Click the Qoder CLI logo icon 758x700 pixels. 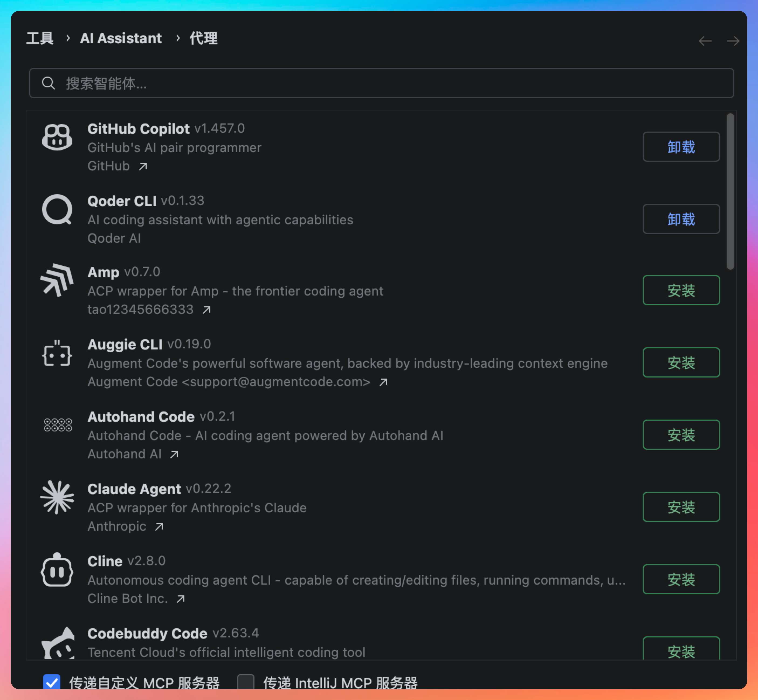(57, 210)
